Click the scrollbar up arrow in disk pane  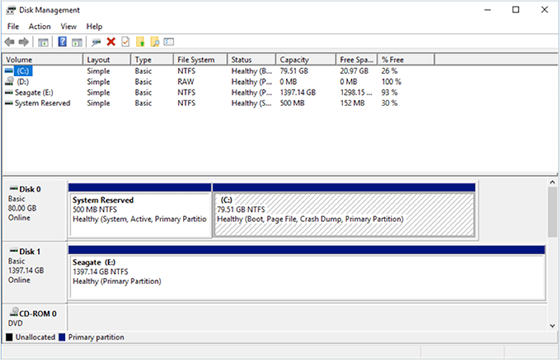click(552, 182)
